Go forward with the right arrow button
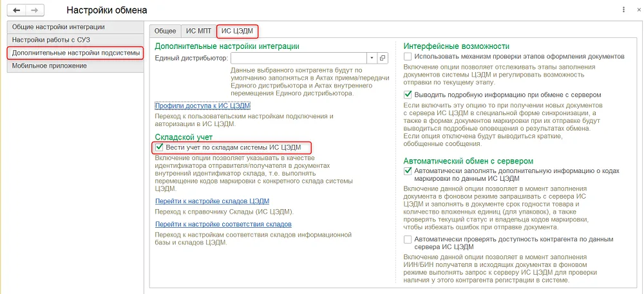Image resolution: width=644 pixels, height=294 pixels. tap(35, 10)
